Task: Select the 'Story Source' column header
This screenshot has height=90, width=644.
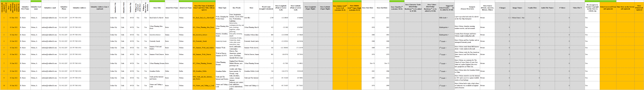Action: click(487, 8)
